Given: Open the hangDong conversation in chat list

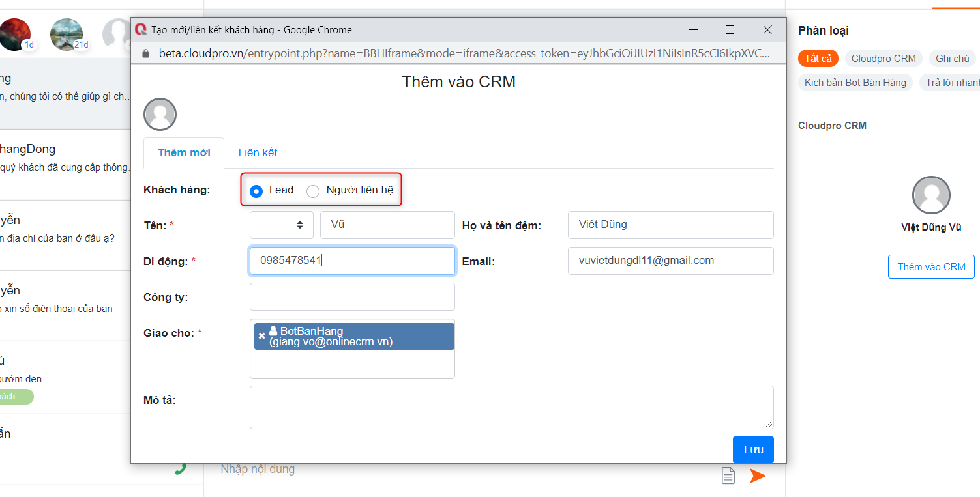Looking at the screenshot, I should (x=65, y=165).
